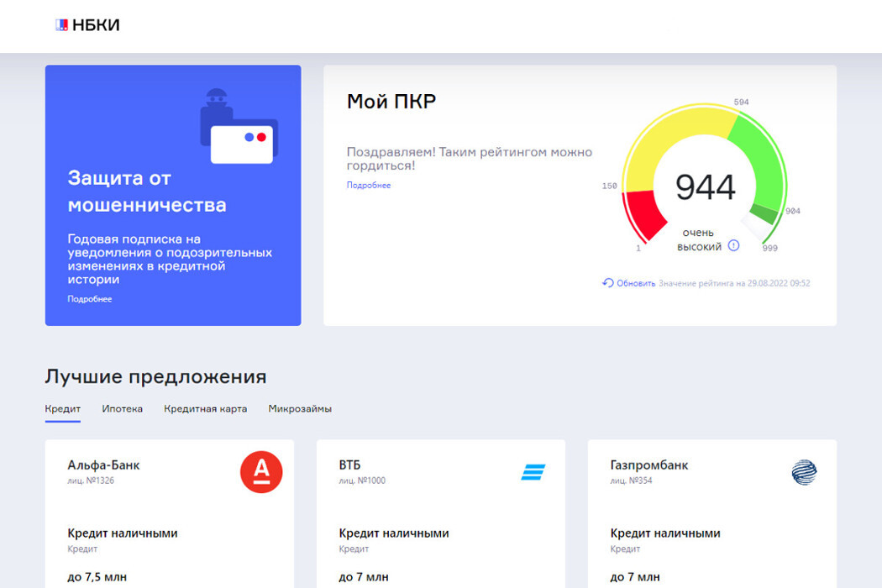The image size is (882, 588).
Task: Click Обновить to refresh the rating
Action: [x=636, y=283]
